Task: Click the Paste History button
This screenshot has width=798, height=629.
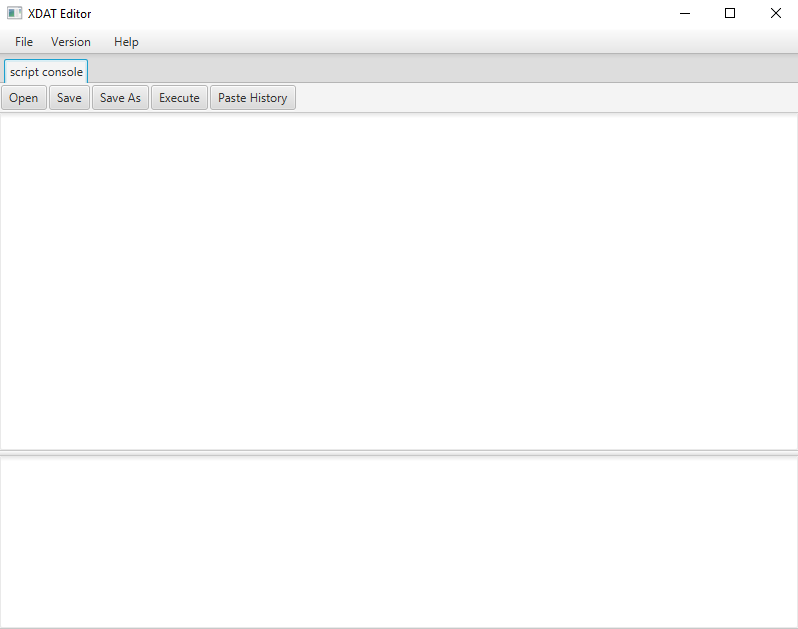Action: click(x=252, y=98)
